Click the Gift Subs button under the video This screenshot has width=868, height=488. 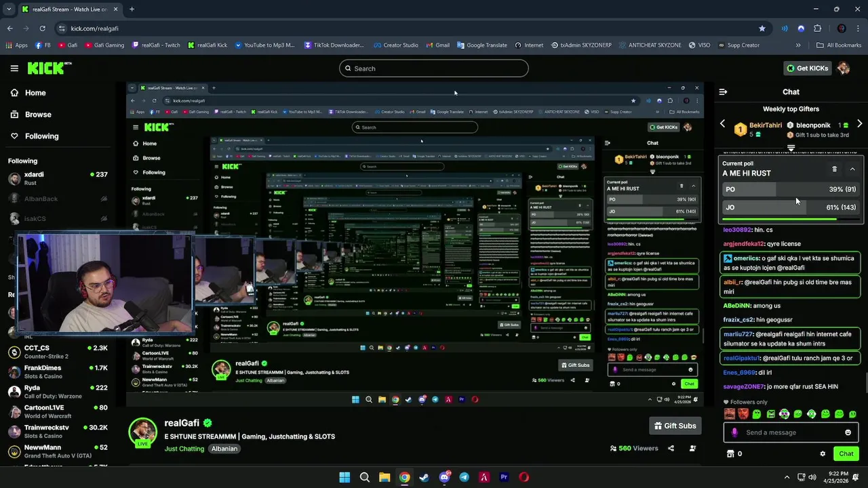(675, 426)
